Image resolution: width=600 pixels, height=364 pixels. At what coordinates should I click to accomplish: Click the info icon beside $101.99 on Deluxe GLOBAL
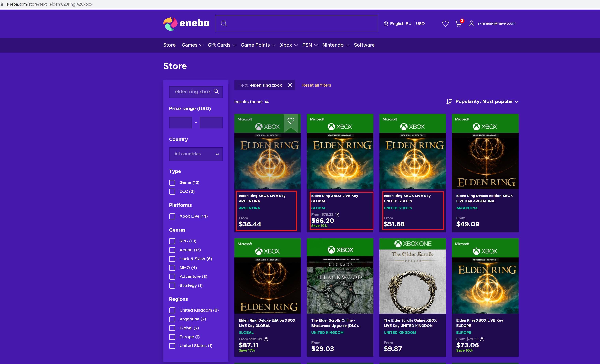[266, 339]
